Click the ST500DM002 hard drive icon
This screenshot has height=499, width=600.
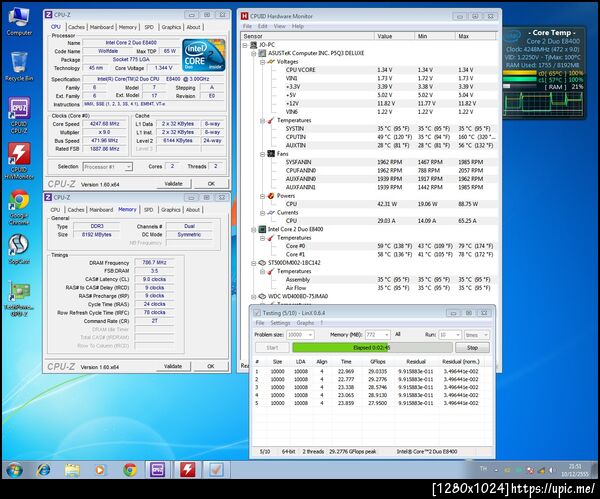click(x=262, y=263)
